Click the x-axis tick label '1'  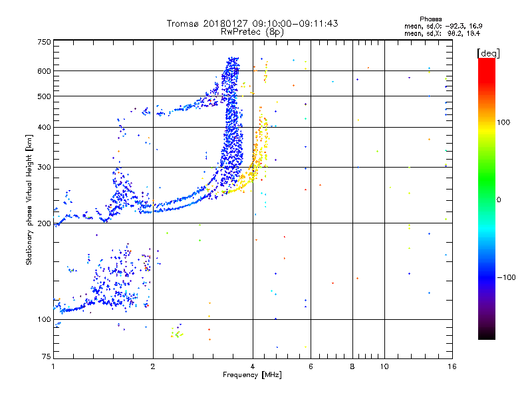coord(53,366)
